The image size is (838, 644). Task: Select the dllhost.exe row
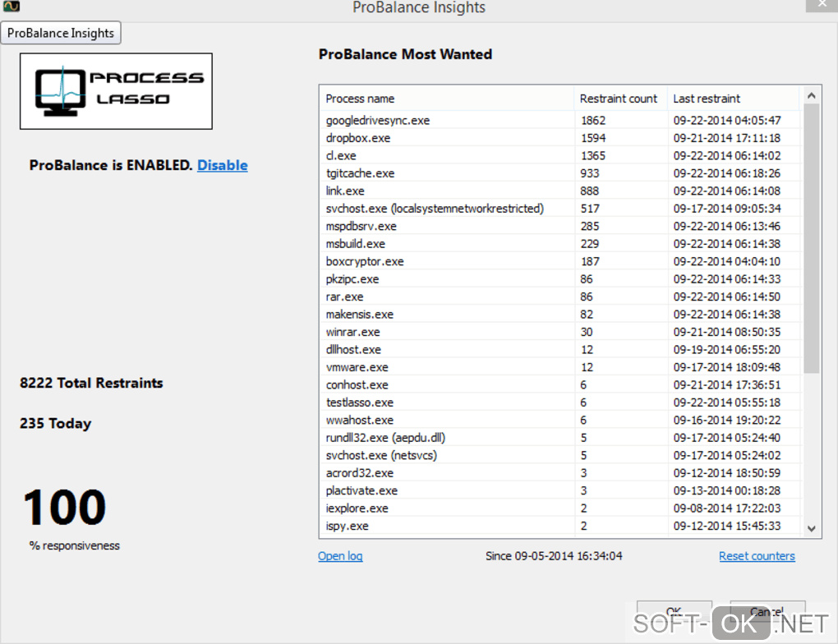pos(560,350)
